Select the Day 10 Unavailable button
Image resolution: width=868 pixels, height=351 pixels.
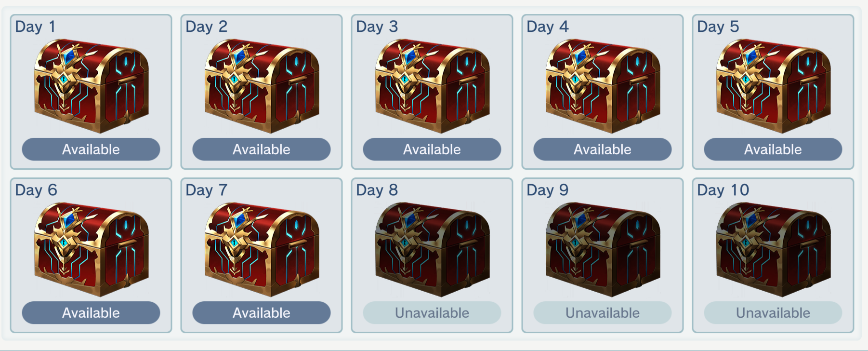tap(773, 313)
